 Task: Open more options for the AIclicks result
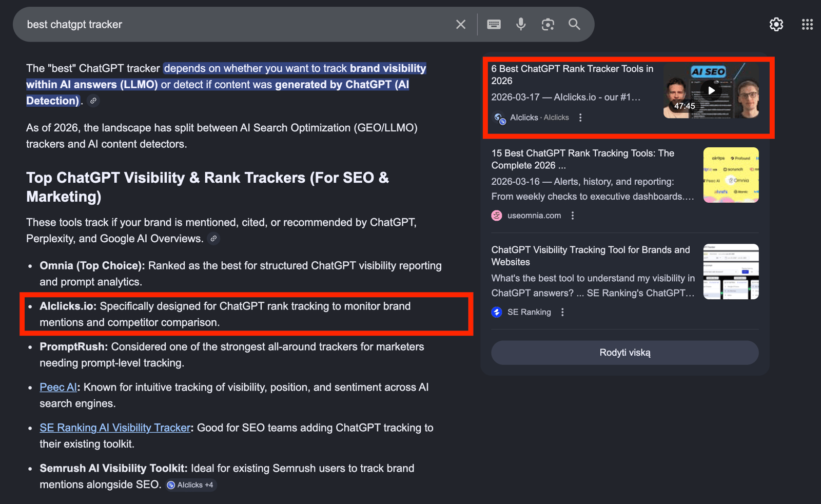click(580, 118)
